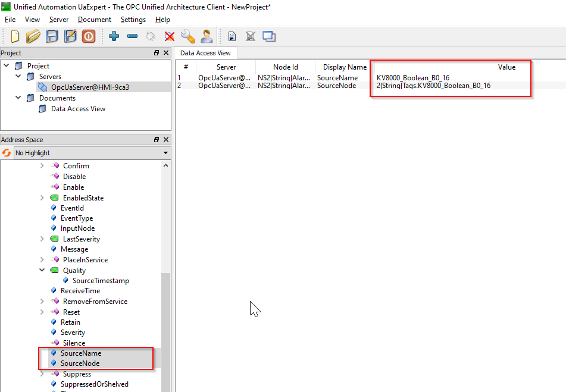The height and width of the screenshot is (392, 566).
Task: Select the ReceiveTime node
Action: [80, 291]
